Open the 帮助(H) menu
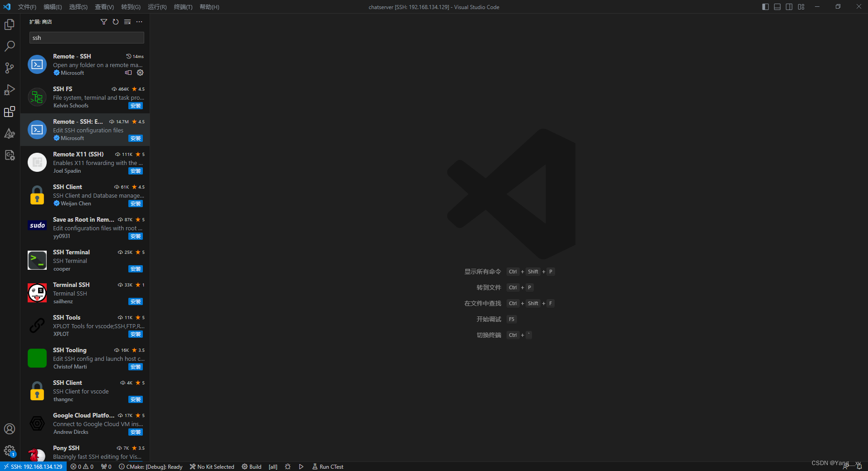 [x=210, y=7]
